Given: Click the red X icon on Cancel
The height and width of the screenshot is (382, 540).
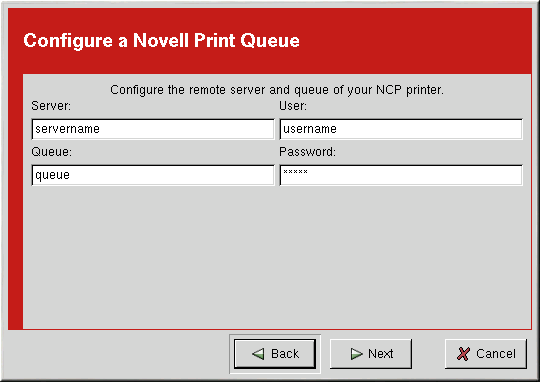Looking at the screenshot, I should (463, 354).
